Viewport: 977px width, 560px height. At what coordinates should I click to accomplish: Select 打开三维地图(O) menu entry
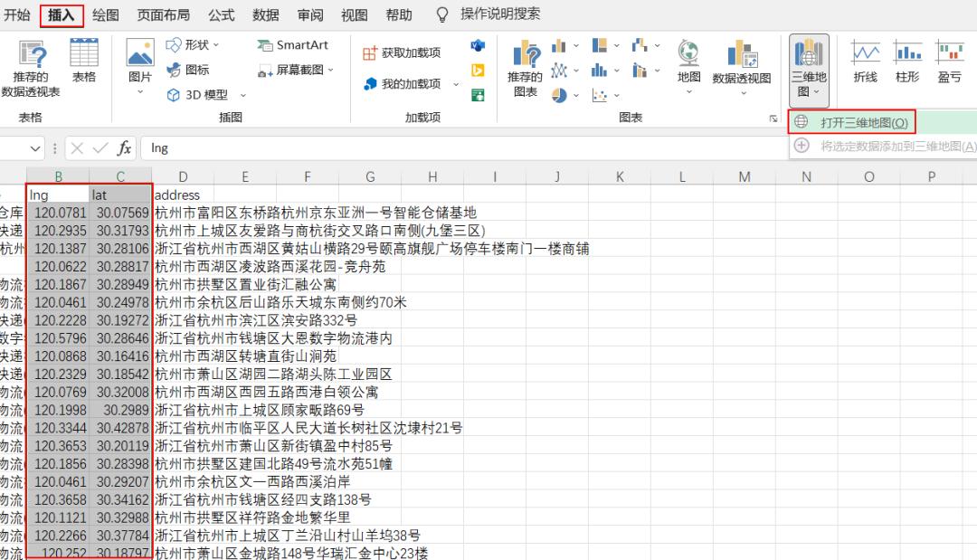[859, 120]
